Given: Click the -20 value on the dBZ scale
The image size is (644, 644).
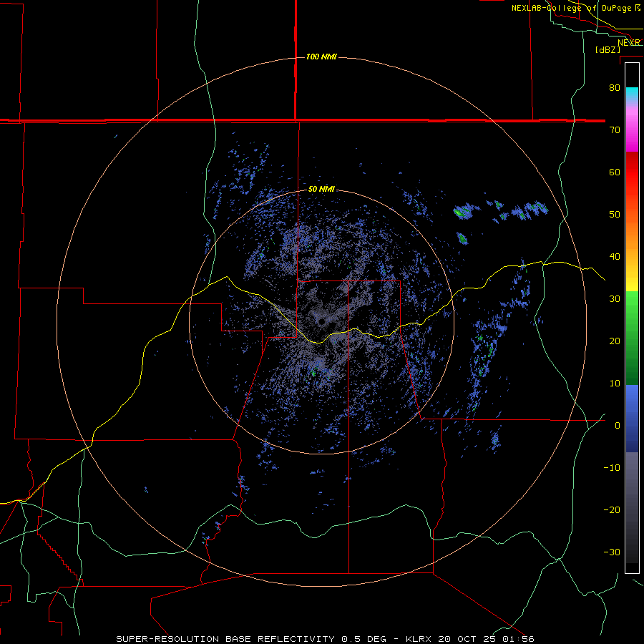Looking at the screenshot, I should pos(612,510).
